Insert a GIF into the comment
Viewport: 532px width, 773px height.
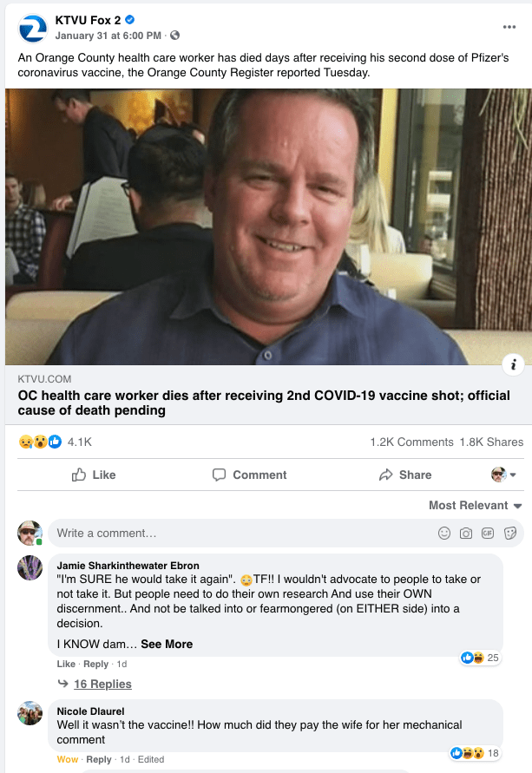[488, 533]
